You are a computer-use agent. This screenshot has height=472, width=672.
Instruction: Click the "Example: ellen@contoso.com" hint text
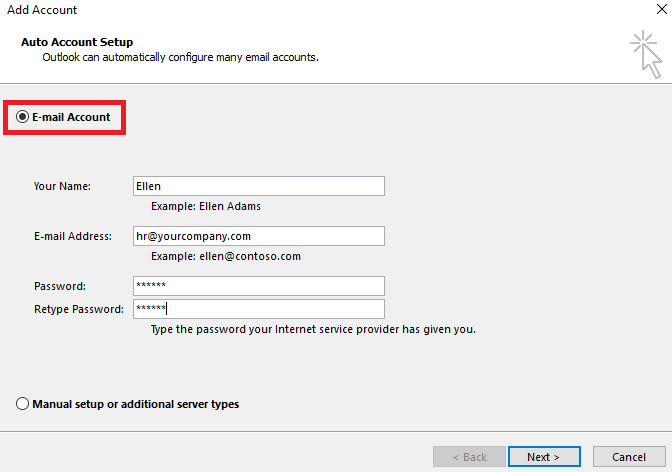point(225,256)
